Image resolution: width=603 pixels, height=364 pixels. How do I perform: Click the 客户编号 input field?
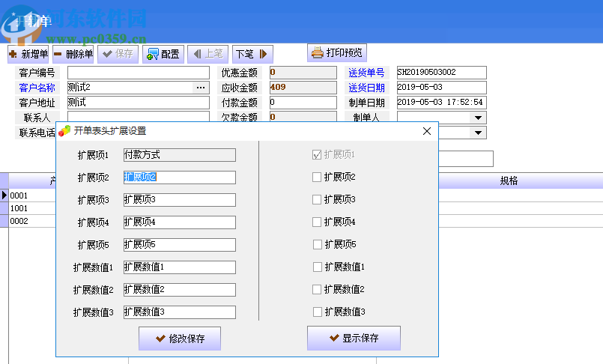[x=139, y=73]
